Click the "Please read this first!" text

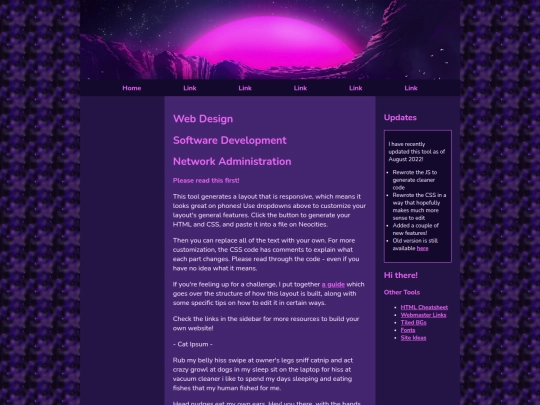pos(206,180)
